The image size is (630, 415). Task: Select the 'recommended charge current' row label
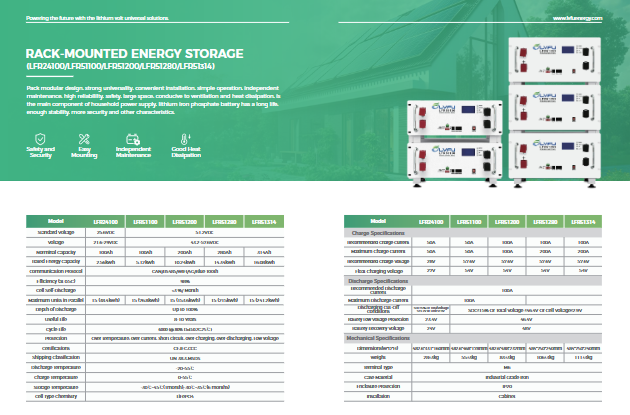pyautogui.click(x=378, y=242)
